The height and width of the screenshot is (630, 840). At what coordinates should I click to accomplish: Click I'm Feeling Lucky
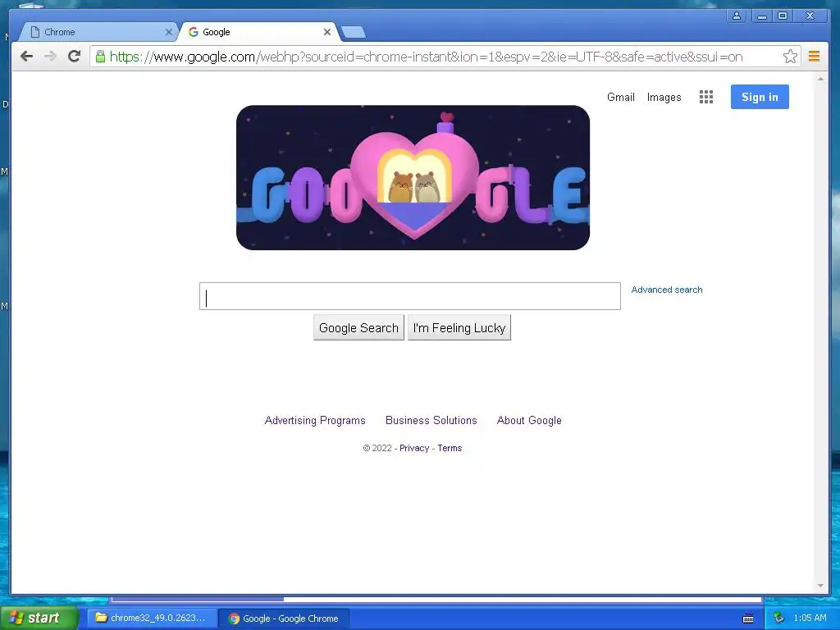point(459,327)
